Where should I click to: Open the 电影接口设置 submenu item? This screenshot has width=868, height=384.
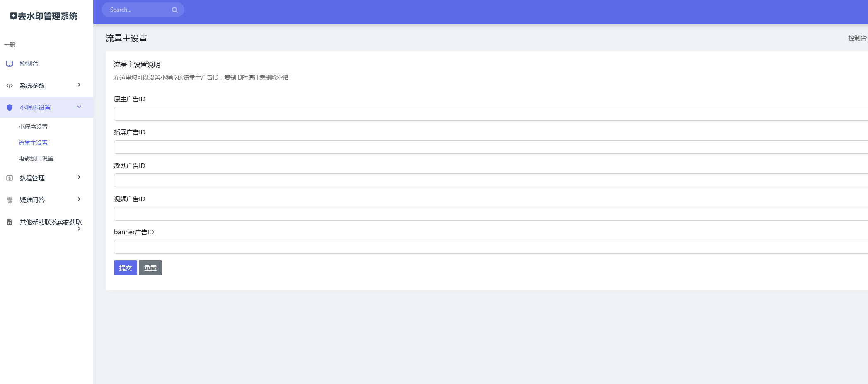(x=36, y=158)
